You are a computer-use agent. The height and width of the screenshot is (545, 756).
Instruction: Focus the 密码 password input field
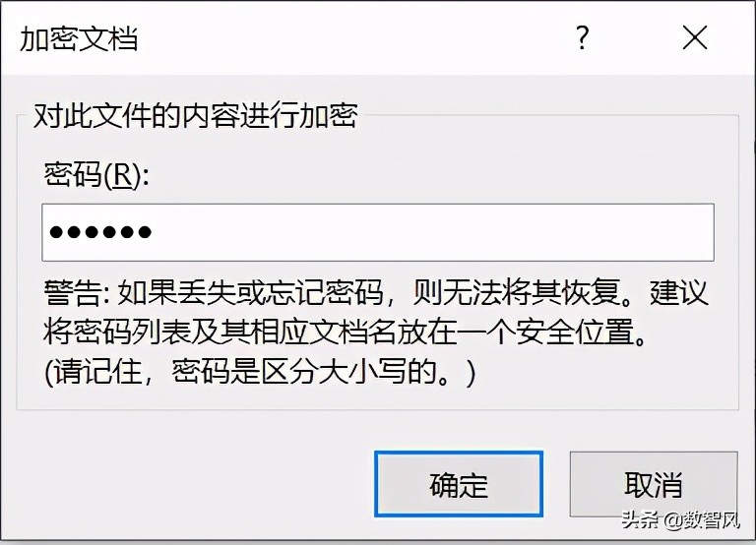tap(378, 232)
